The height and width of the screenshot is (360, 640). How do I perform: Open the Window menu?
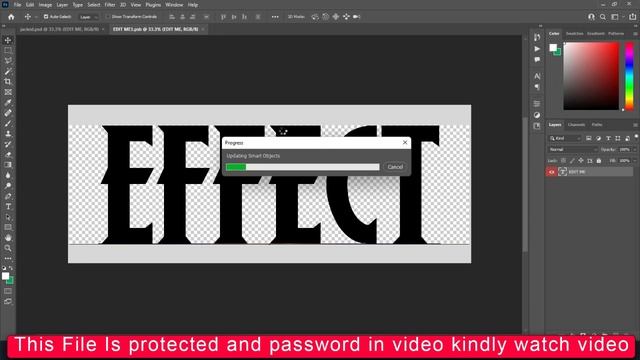[x=174, y=5]
